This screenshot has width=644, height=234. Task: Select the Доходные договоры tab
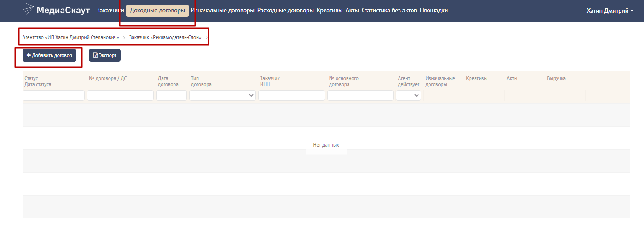[157, 10]
